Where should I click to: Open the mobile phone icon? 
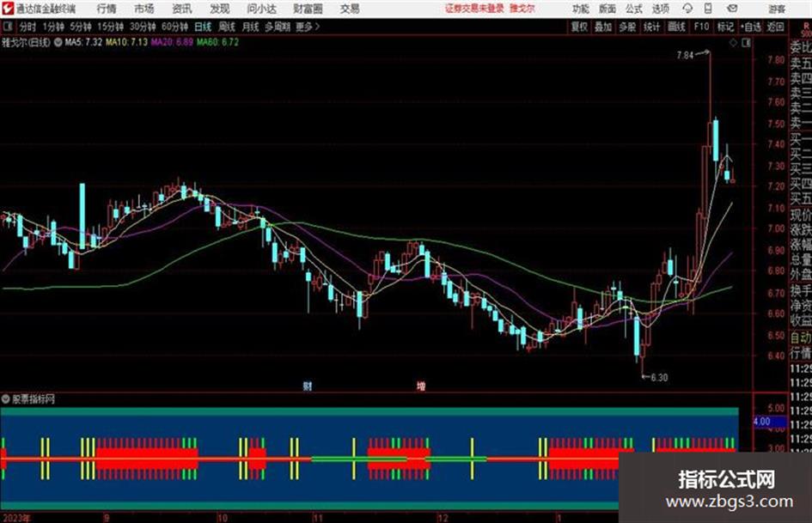708,9
